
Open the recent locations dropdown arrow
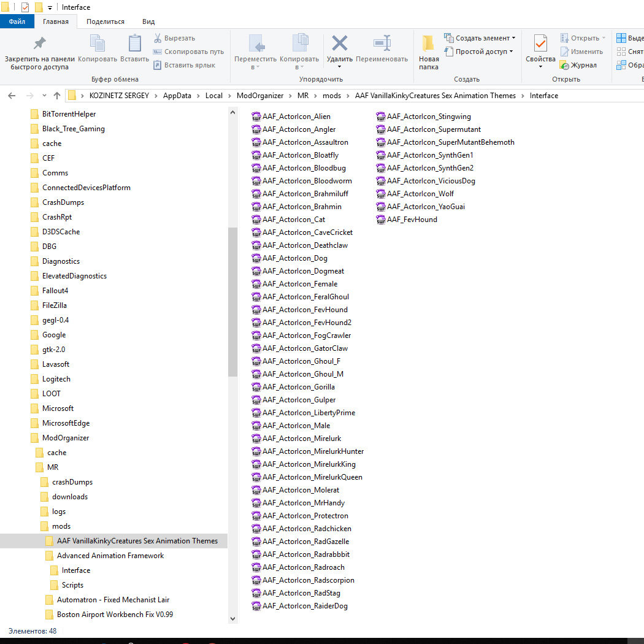point(44,96)
